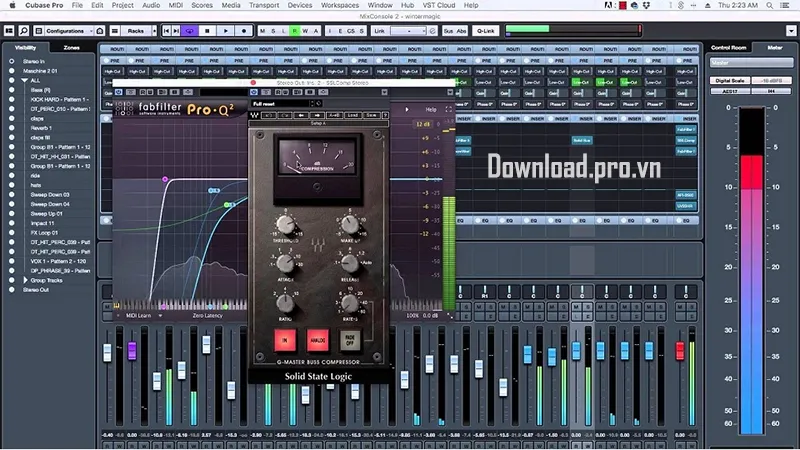Click the SSL Release knob
The width and height of the screenshot is (800, 450).
350,263
